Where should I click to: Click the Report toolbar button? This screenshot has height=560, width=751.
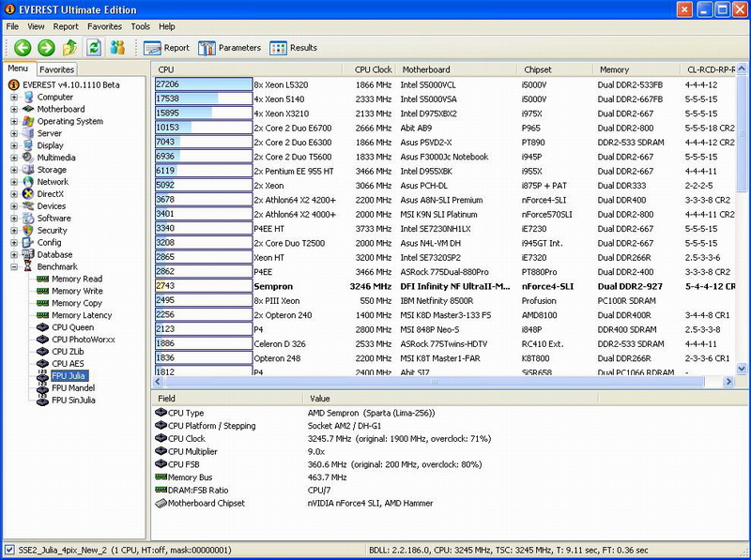point(167,48)
